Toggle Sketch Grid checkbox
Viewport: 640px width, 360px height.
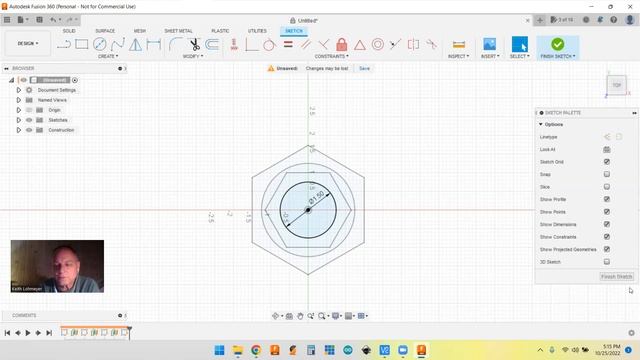coord(607,162)
